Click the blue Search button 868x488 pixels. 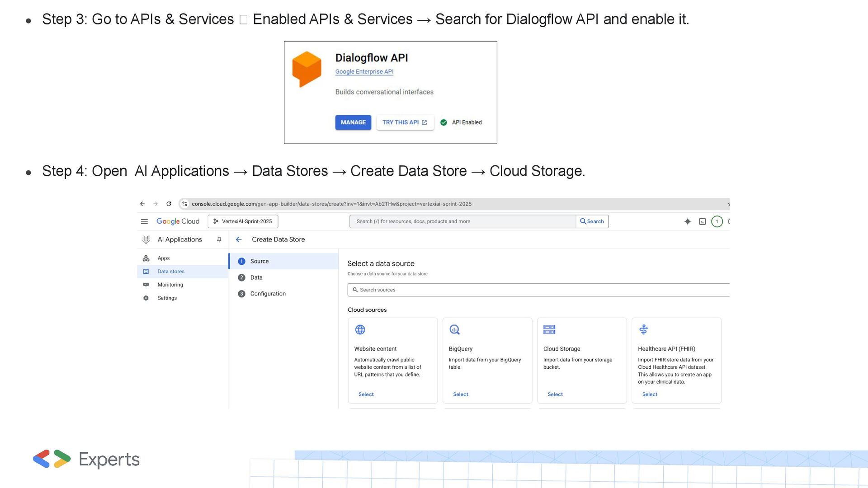[592, 221]
